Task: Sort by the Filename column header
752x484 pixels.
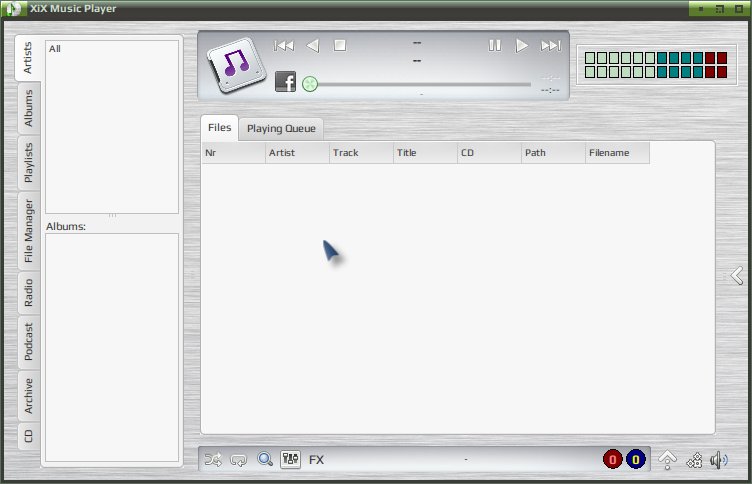Action: pyautogui.click(x=617, y=153)
